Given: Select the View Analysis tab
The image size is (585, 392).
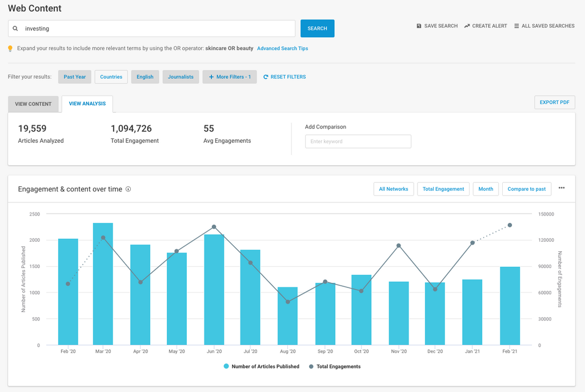Looking at the screenshot, I should (x=87, y=104).
